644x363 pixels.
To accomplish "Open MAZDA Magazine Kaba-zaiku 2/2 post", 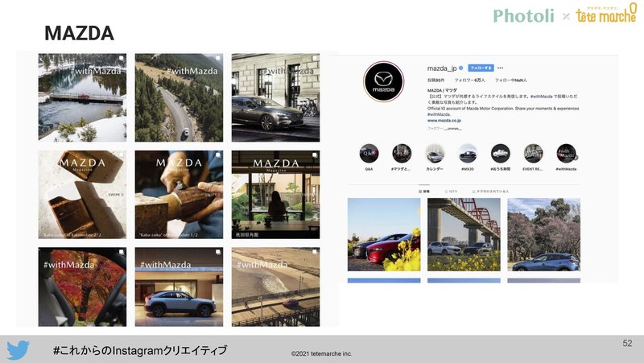I will tap(82, 195).
